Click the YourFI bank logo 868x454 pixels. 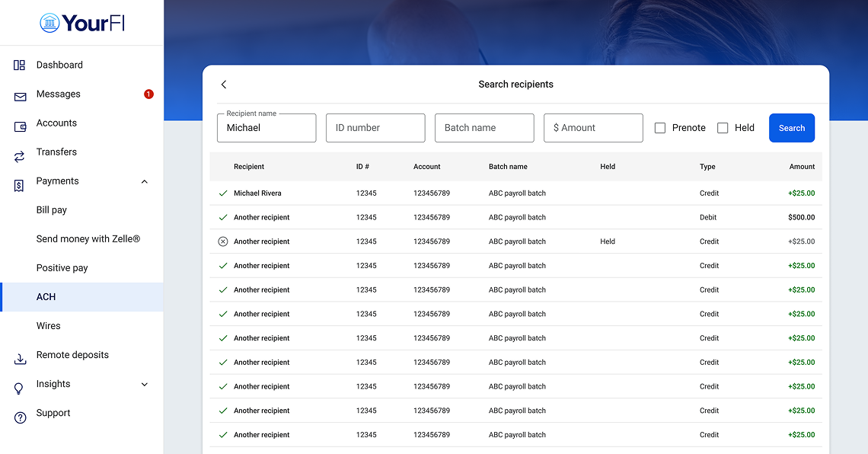click(x=81, y=22)
